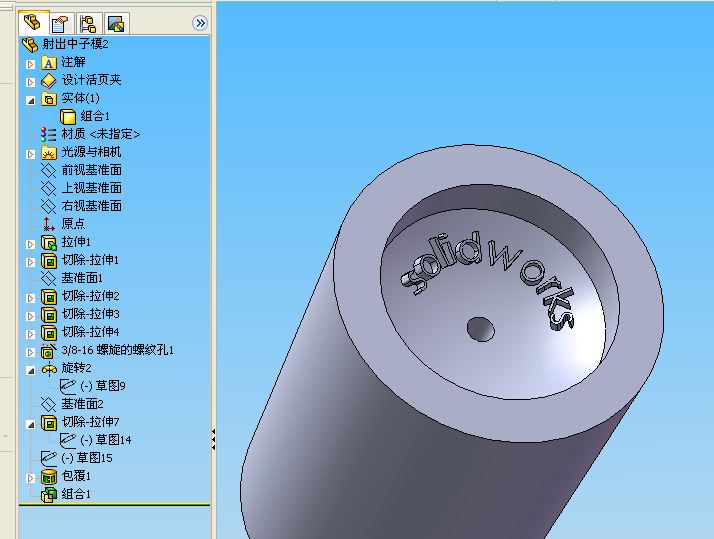Viewport: 714px width, 539px height.
Task: Click the 包覆1 wrap feature icon
Action: pos(49,476)
